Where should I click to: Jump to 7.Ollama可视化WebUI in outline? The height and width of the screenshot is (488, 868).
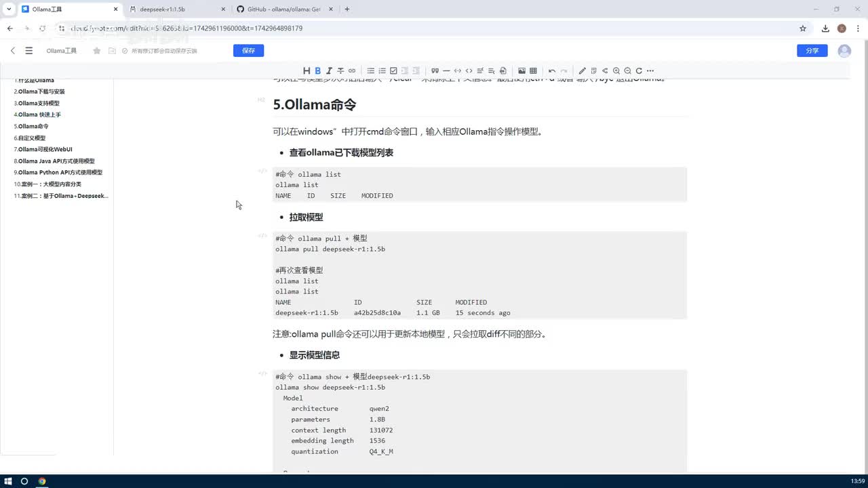click(43, 149)
